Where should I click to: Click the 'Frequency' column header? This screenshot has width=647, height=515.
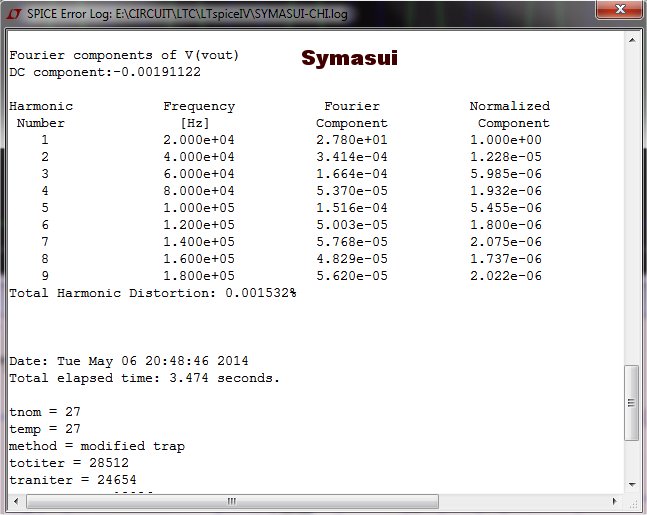click(x=199, y=106)
